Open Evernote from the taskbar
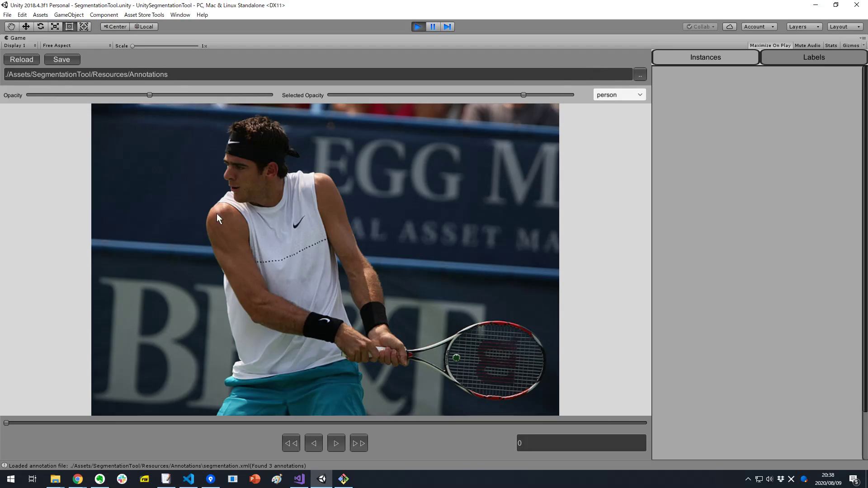Image resolution: width=868 pixels, height=488 pixels. tap(100, 479)
